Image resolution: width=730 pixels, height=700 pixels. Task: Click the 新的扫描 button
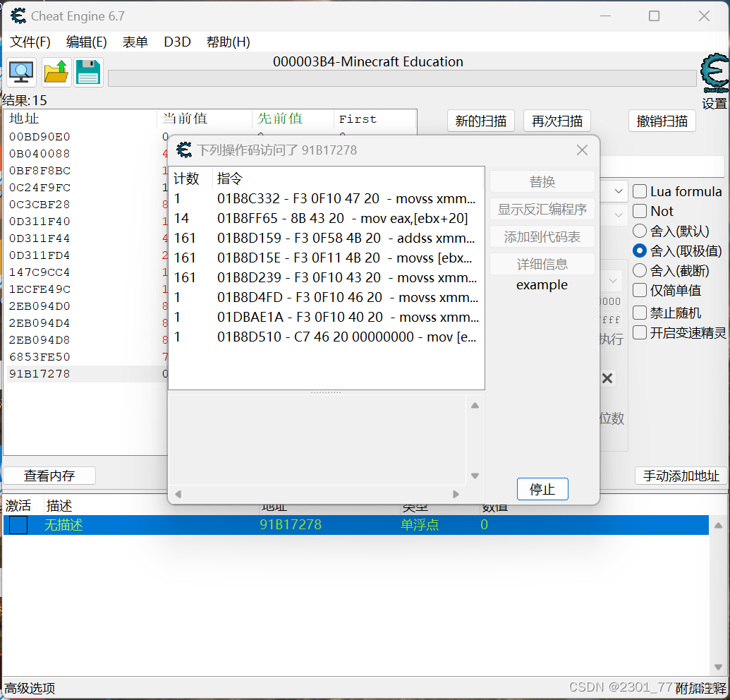pyautogui.click(x=481, y=121)
